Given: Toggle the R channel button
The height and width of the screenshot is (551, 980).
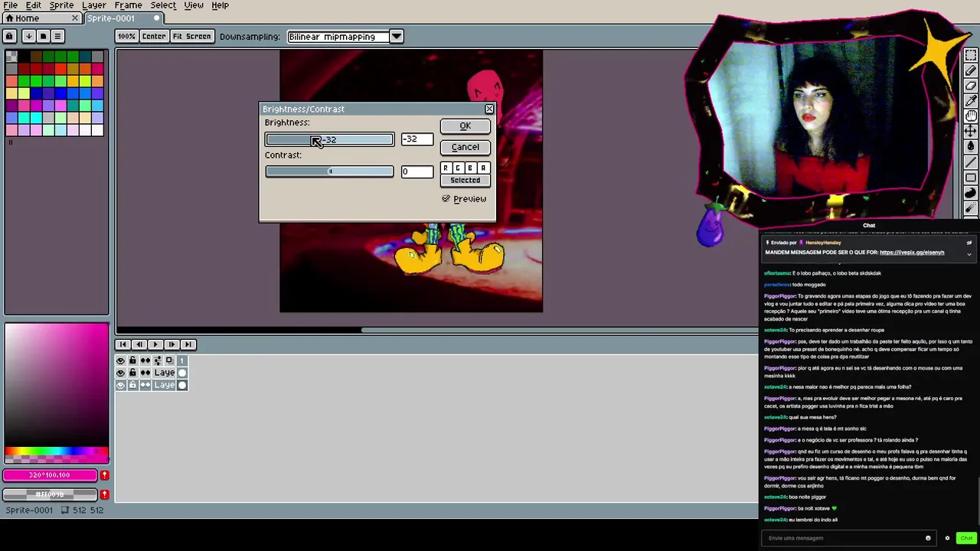Looking at the screenshot, I should [x=446, y=168].
